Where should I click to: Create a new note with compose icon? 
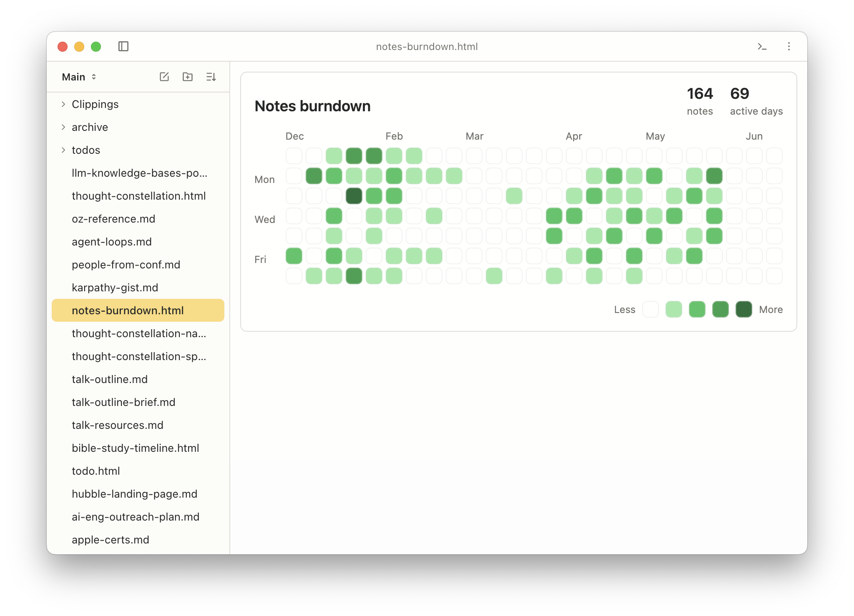pyautogui.click(x=164, y=77)
